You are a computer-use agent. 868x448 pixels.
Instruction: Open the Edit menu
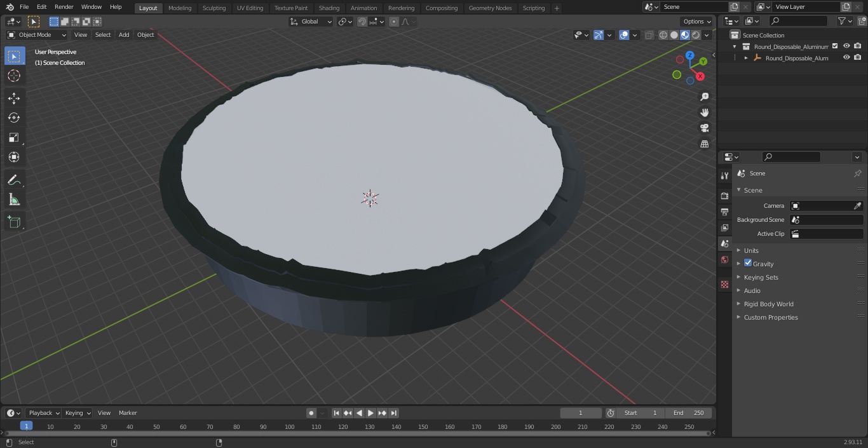coord(42,7)
